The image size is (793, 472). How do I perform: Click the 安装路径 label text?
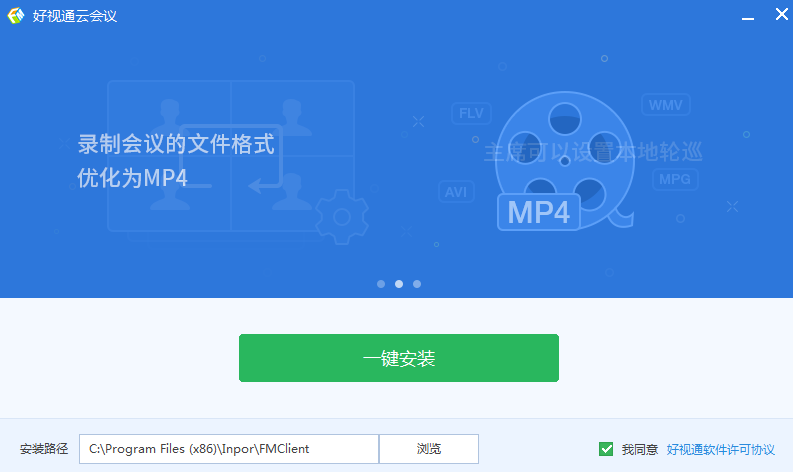[44, 449]
